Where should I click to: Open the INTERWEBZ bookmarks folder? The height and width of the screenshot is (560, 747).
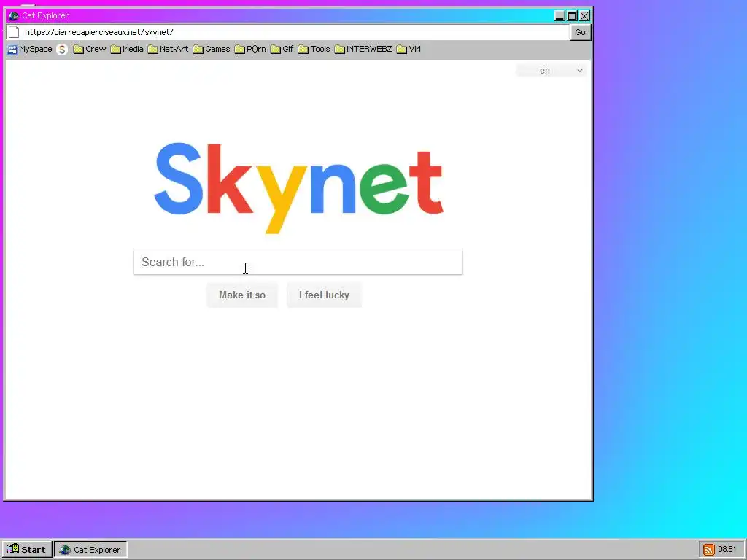click(x=363, y=49)
